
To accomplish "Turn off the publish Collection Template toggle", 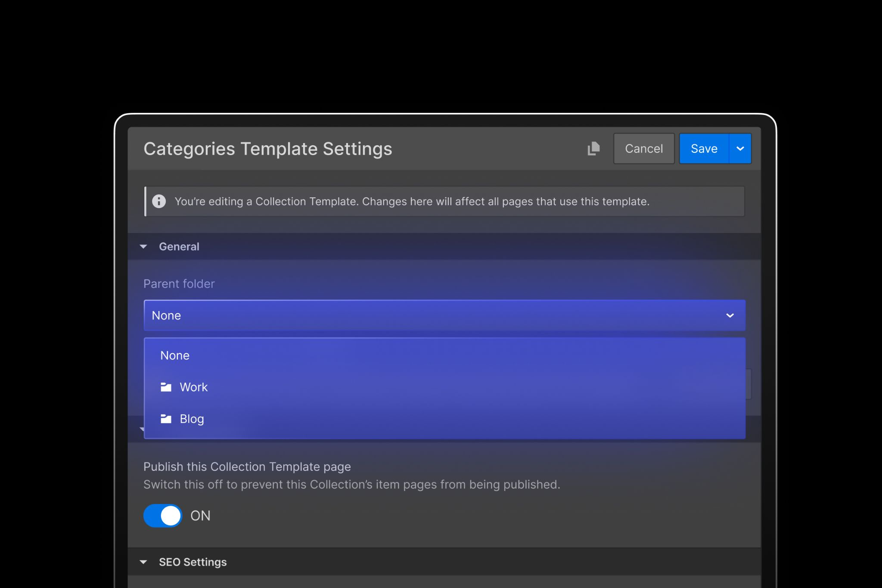I will (163, 516).
